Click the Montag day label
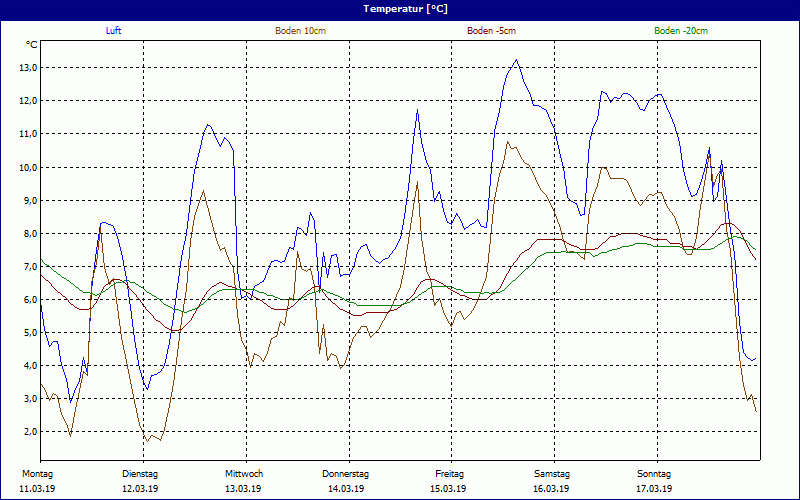Image resolution: width=800 pixels, height=500 pixels. pos(37,473)
